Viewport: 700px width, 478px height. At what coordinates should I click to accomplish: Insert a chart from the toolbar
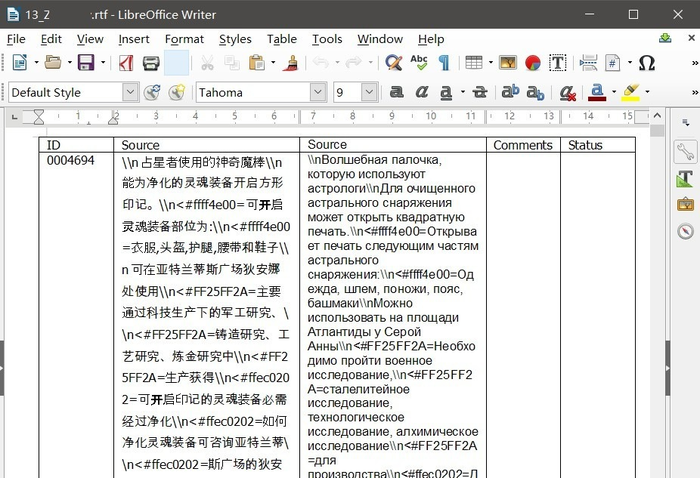click(533, 63)
